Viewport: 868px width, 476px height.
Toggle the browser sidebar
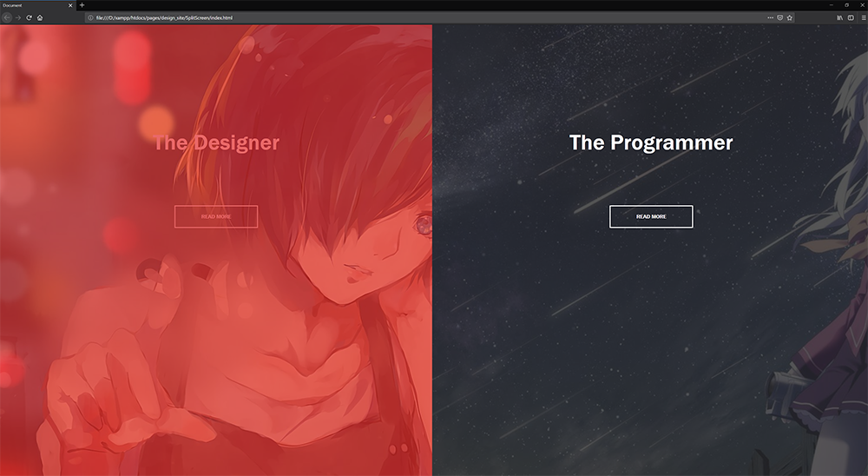[851, 17]
